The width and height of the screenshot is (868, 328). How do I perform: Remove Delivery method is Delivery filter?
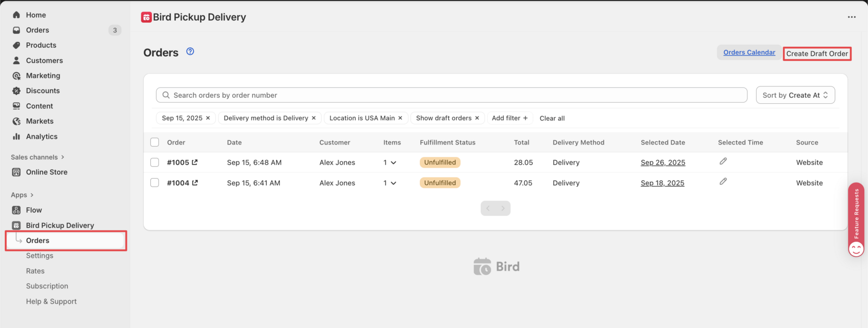coord(314,118)
